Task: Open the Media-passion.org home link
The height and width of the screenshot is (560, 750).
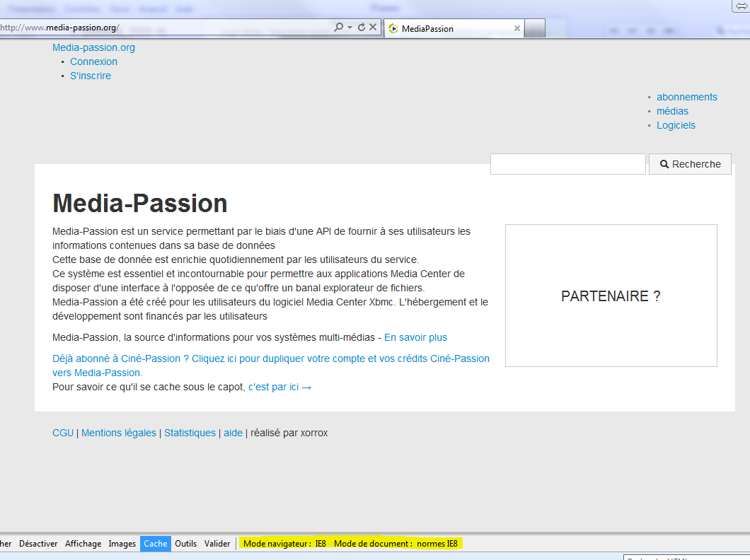Action: (93, 48)
